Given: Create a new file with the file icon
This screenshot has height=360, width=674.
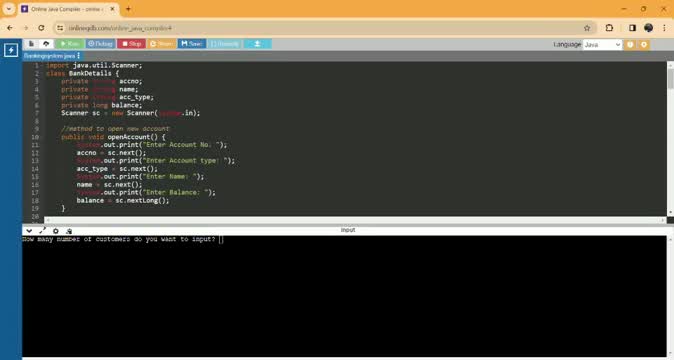Looking at the screenshot, I should point(31,44).
